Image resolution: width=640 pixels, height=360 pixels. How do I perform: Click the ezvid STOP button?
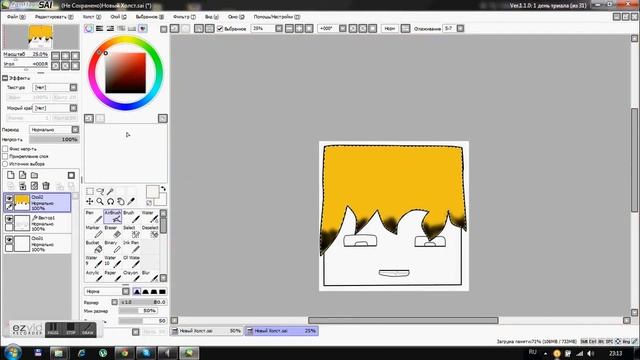pyautogui.click(x=71, y=329)
